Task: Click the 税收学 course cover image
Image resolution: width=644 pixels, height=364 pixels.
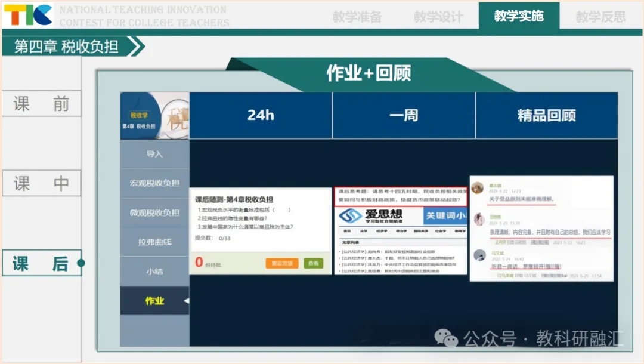Action: pyautogui.click(x=155, y=115)
